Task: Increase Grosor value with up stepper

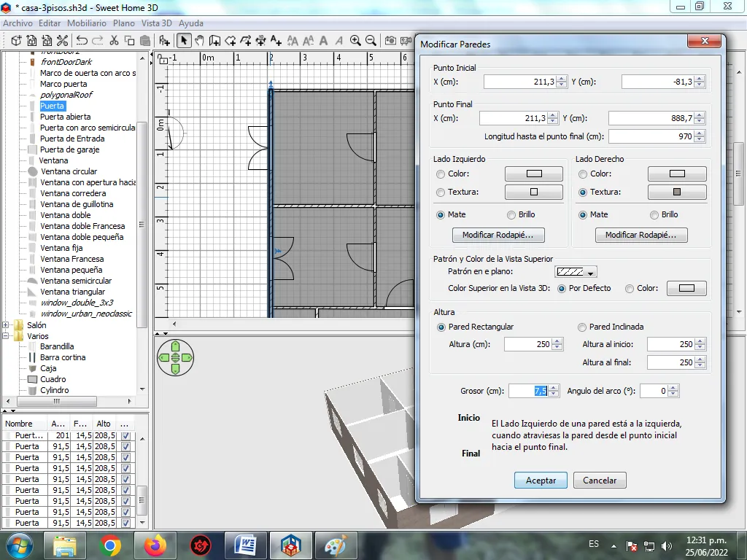Action: click(554, 388)
